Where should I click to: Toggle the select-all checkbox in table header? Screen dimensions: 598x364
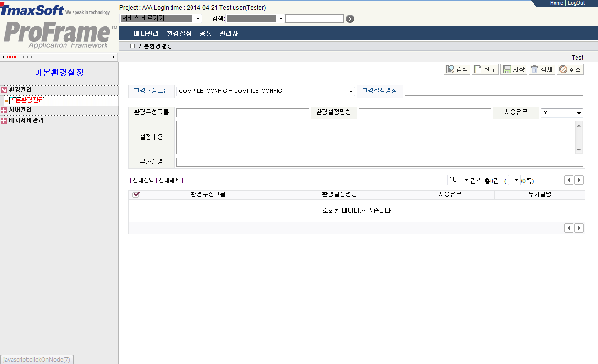pos(136,194)
